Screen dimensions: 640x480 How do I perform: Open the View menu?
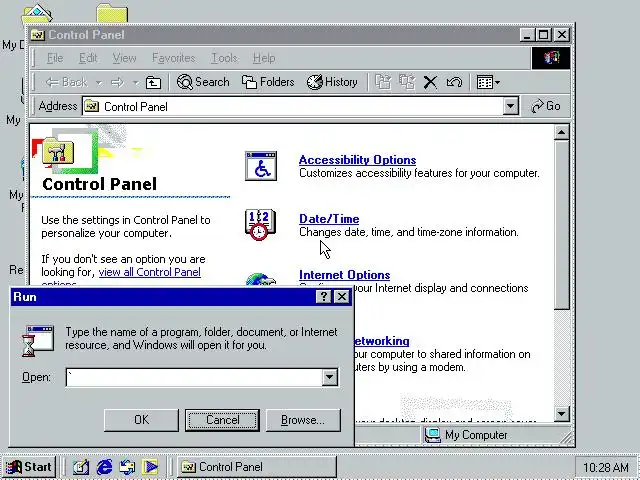coord(124,58)
